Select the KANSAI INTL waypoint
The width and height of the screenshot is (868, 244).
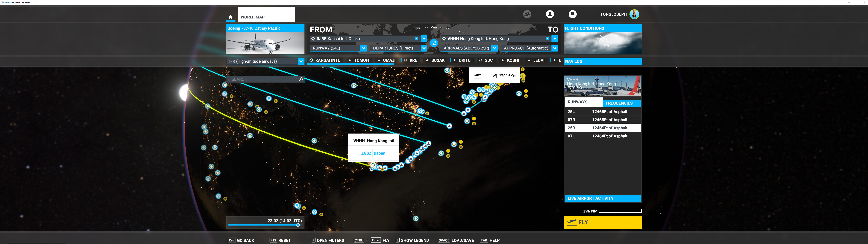pos(325,60)
